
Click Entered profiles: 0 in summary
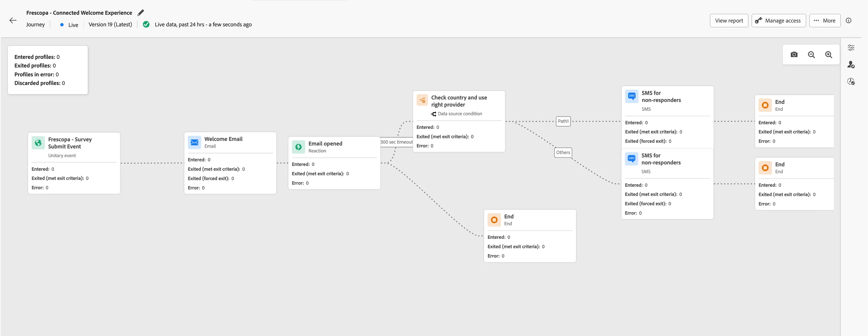click(x=37, y=57)
